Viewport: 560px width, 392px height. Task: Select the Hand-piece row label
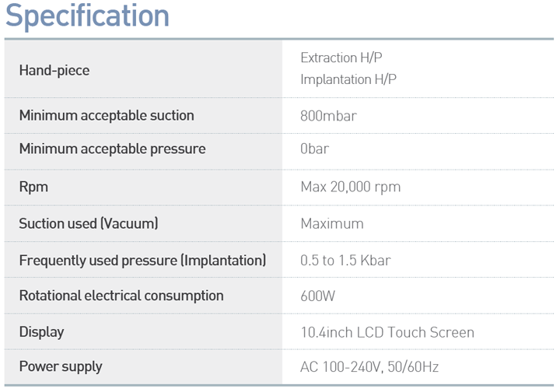click(54, 70)
